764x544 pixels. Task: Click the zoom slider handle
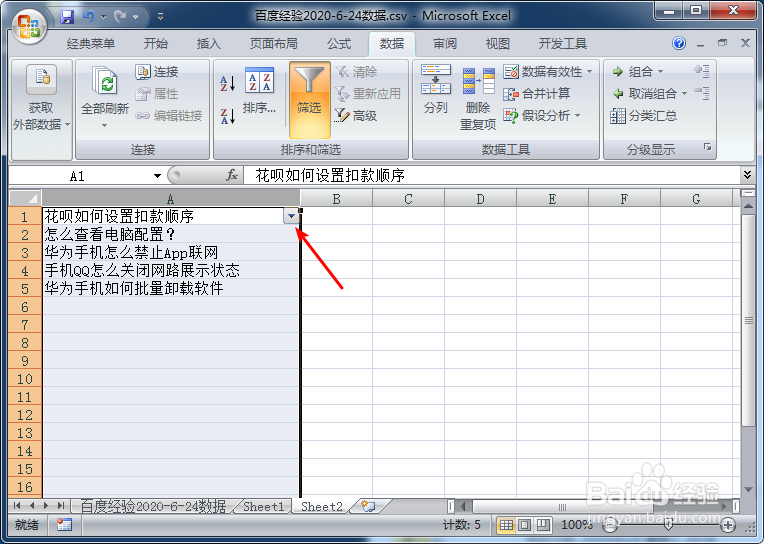[x=668, y=525]
